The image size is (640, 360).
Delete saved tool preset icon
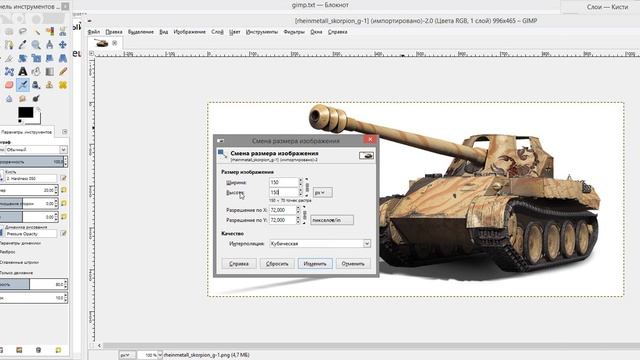[x=38, y=350]
